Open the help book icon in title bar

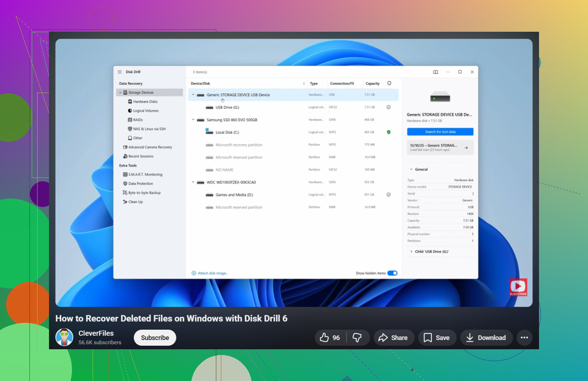(x=436, y=72)
